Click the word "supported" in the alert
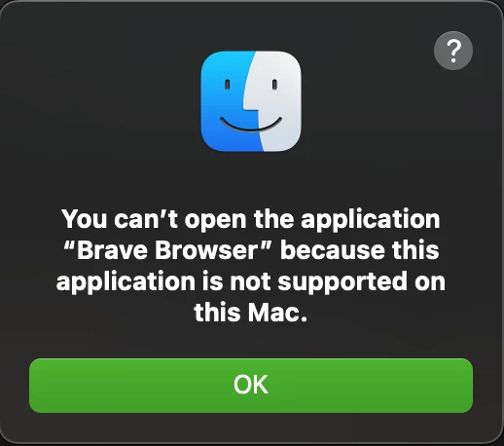This screenshot has width=504, height=446. [342, 282]
